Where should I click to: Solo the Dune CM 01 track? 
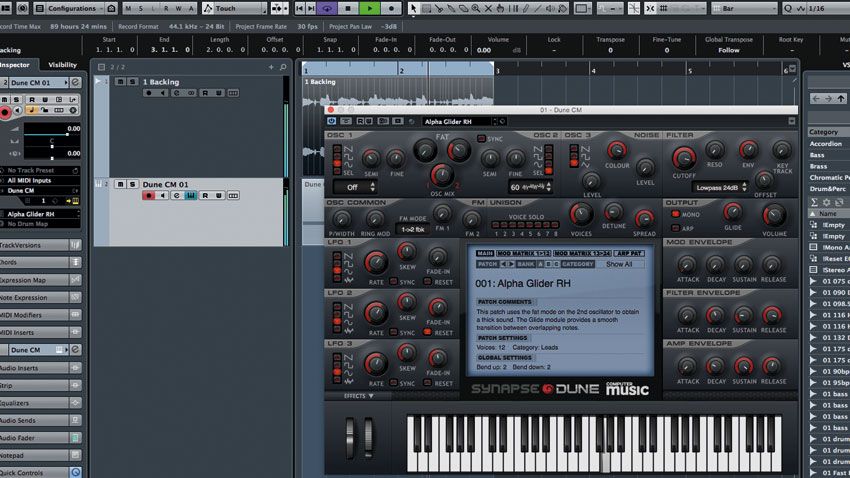coord(132,184)
